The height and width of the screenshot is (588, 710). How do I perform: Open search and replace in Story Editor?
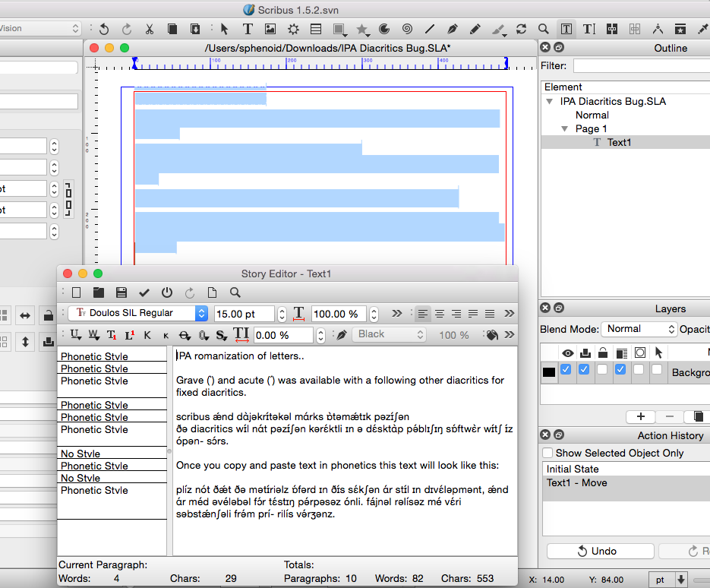tap(235, 292)
